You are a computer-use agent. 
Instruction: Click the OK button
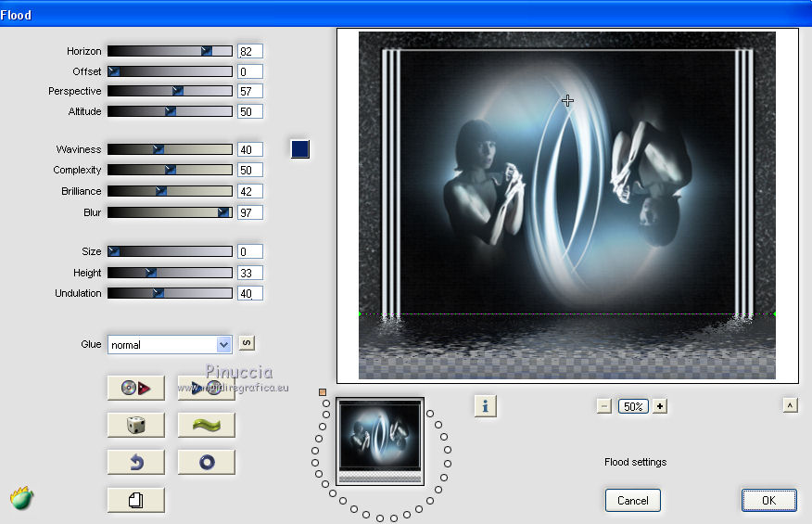(x=769, y=500)
